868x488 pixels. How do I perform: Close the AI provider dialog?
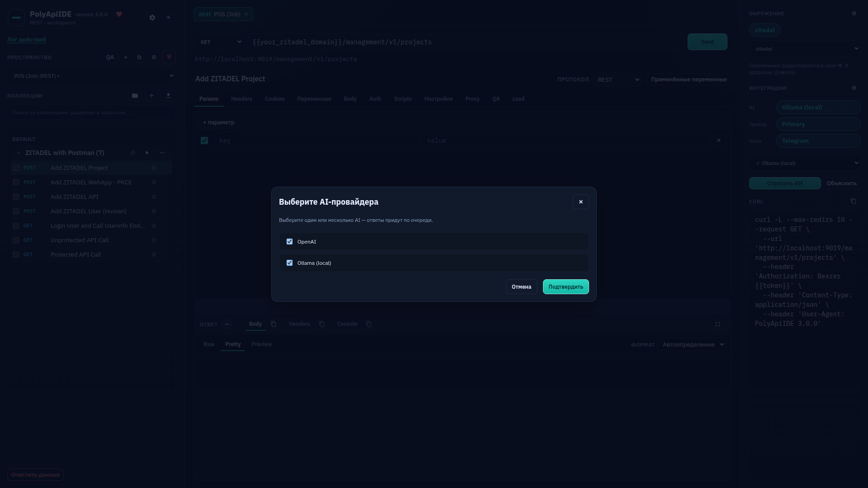point(580,202)
